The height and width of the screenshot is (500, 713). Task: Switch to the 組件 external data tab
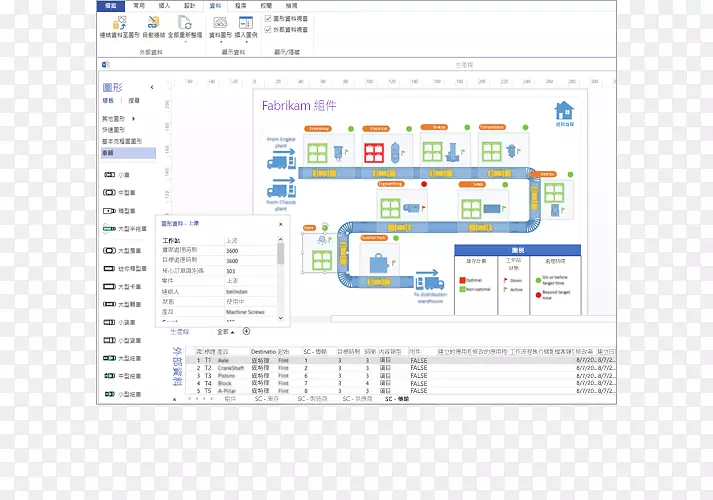[x=230, y=399]
